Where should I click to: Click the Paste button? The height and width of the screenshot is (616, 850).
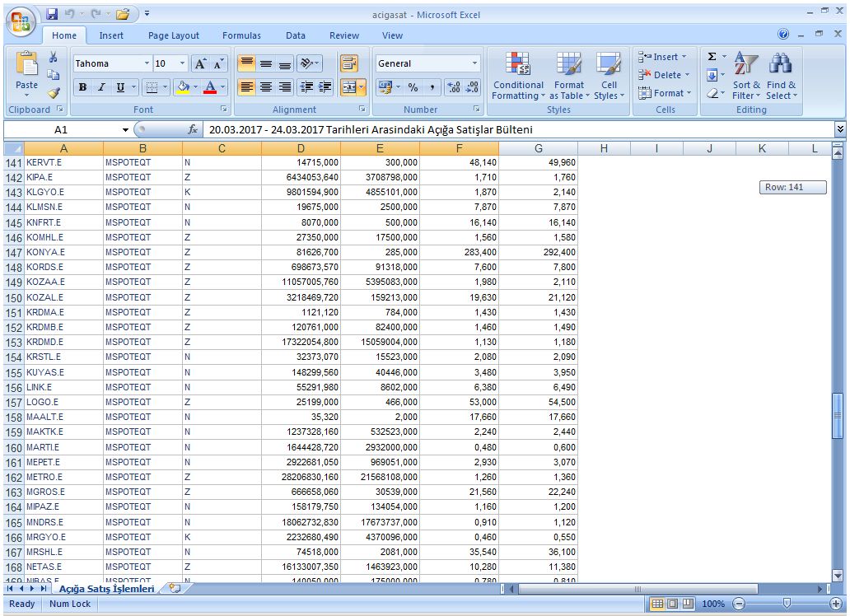(x=26, y=74)
